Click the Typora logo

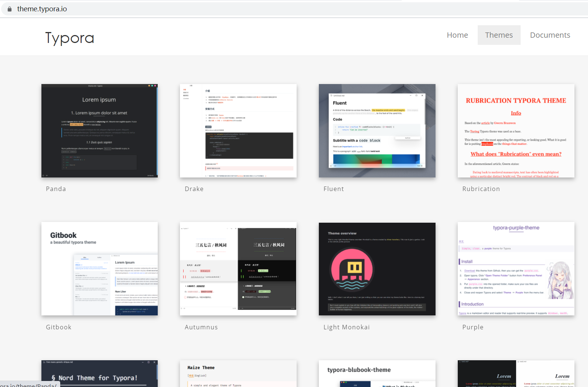coord(70,38)
